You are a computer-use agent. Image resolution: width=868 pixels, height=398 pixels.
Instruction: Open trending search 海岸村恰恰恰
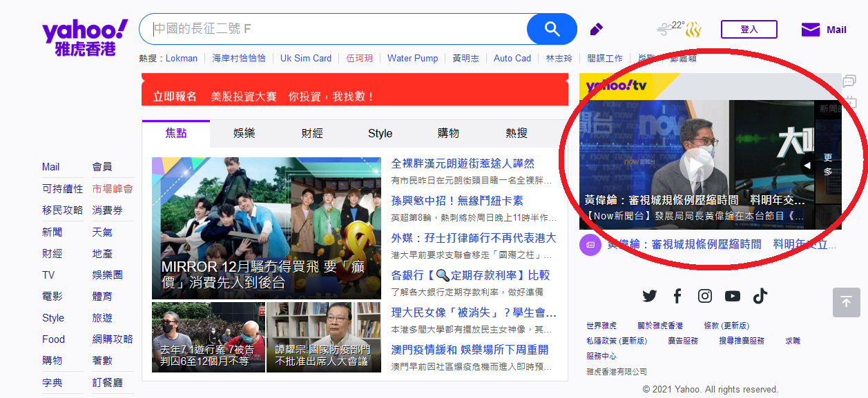pyautogui.click(x=239, y=59)
